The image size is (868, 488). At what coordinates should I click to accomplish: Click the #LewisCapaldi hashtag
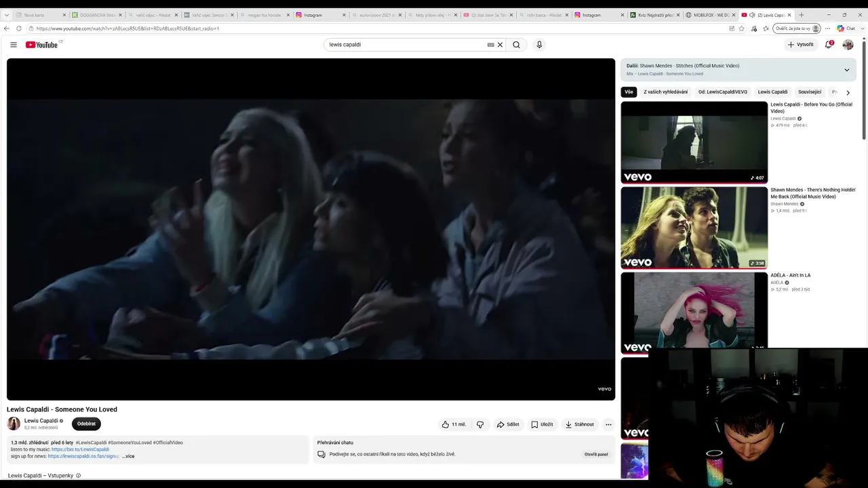91,443
